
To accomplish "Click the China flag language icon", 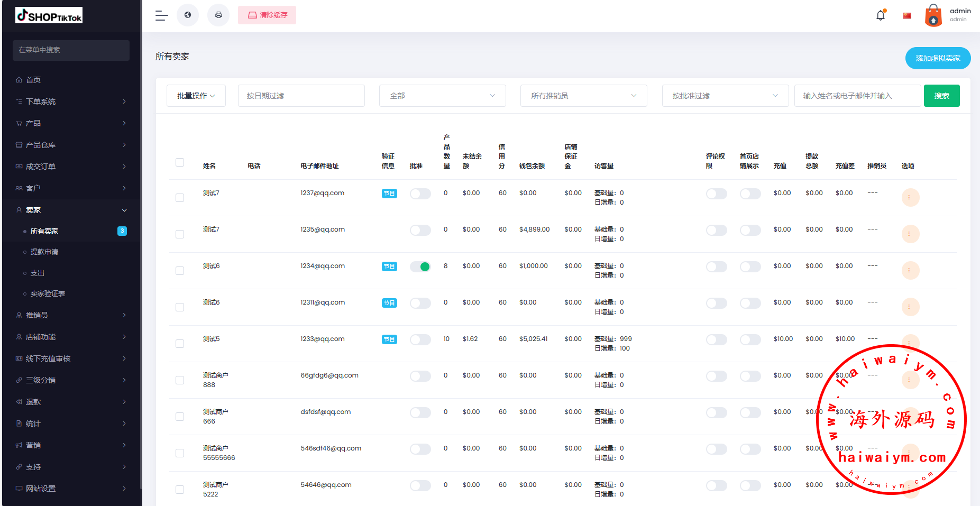I will (907, 15).
